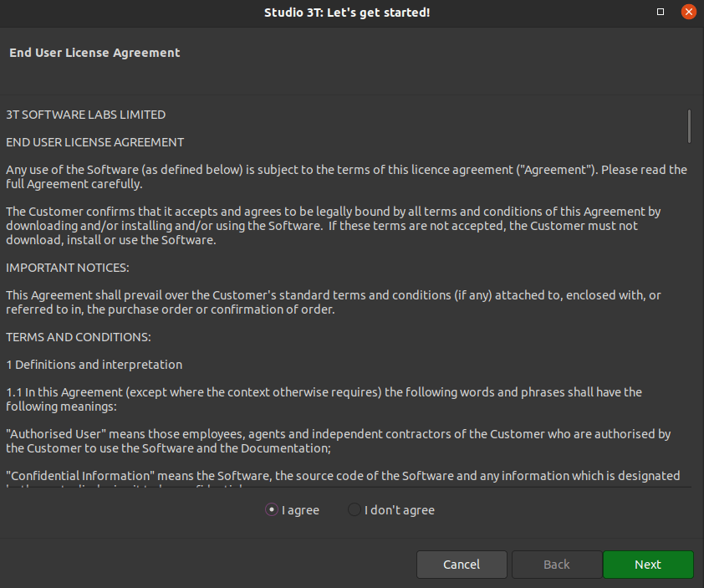Click the '3T SOFTWARE LABS LIMITED' line
The width and height of the screenshot is (704, 588).
click(86, 115)
